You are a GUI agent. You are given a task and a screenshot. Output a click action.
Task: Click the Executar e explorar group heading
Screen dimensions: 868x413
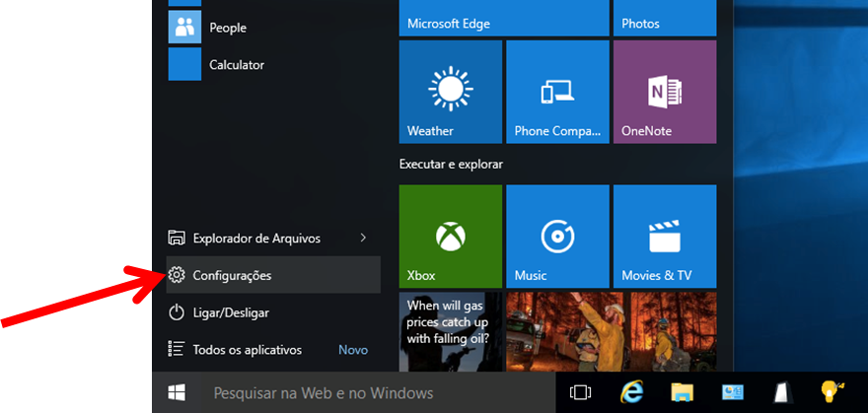tap(451, 165)
